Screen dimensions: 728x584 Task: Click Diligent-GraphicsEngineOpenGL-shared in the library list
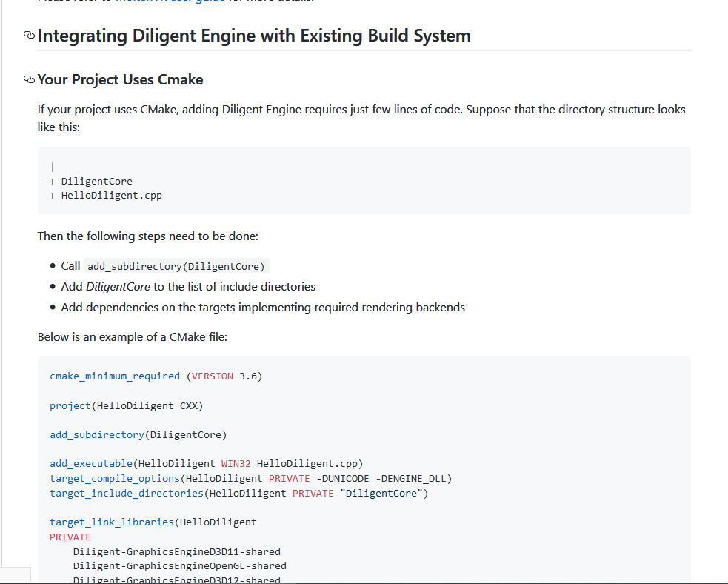pos(179,565)
